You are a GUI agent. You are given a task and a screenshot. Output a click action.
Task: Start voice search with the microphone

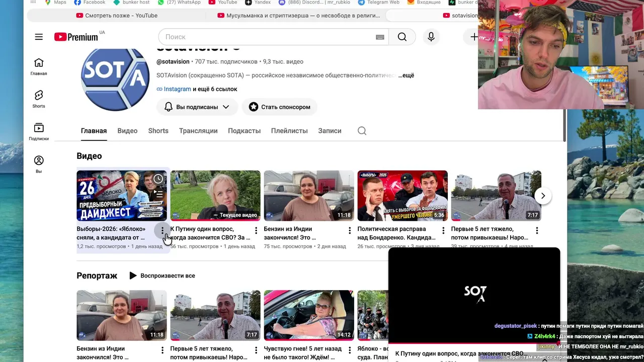tap(431, 37)
